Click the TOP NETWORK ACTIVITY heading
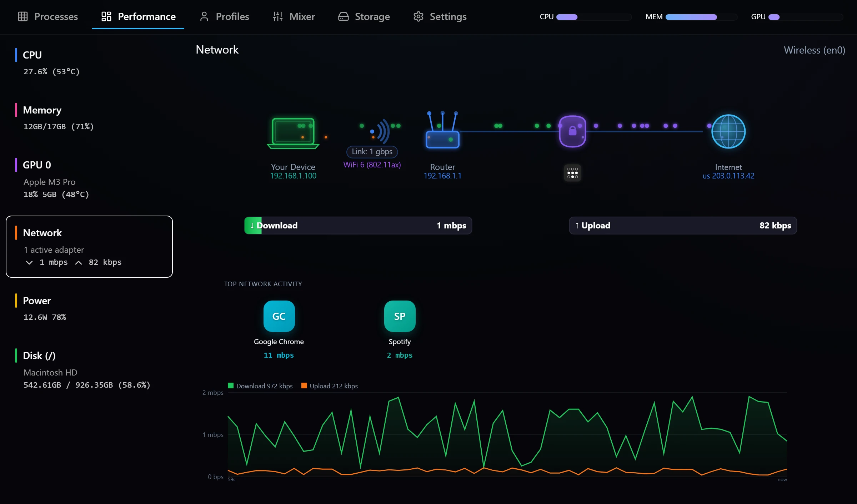Screen dimensions: 857x504 point(263,284)
